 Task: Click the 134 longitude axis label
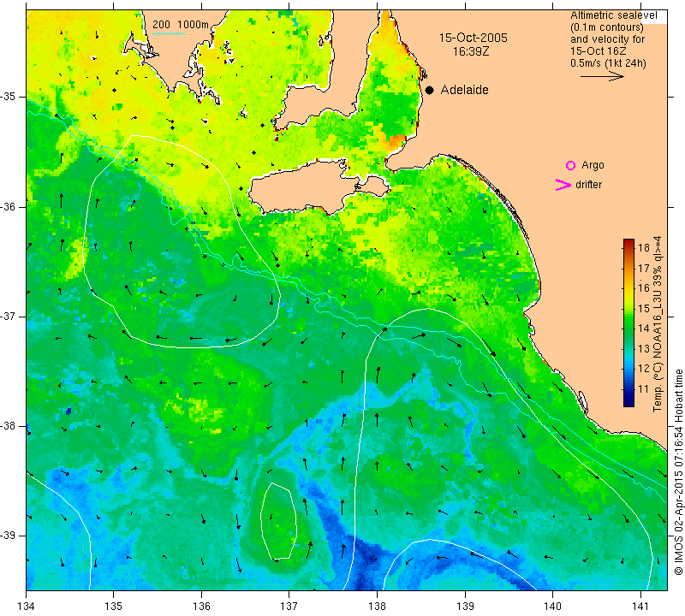pyautogui.click(x=27, y=606)
